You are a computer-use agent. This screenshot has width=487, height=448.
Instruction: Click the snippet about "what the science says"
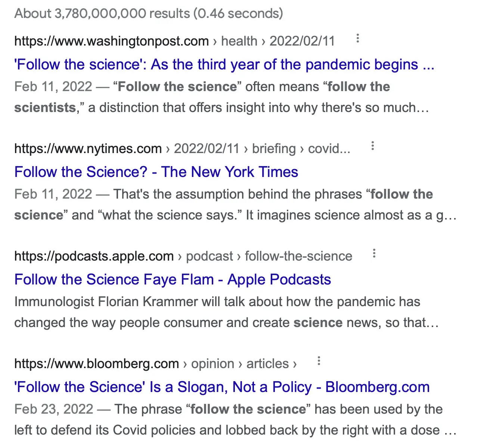(235, 205)
